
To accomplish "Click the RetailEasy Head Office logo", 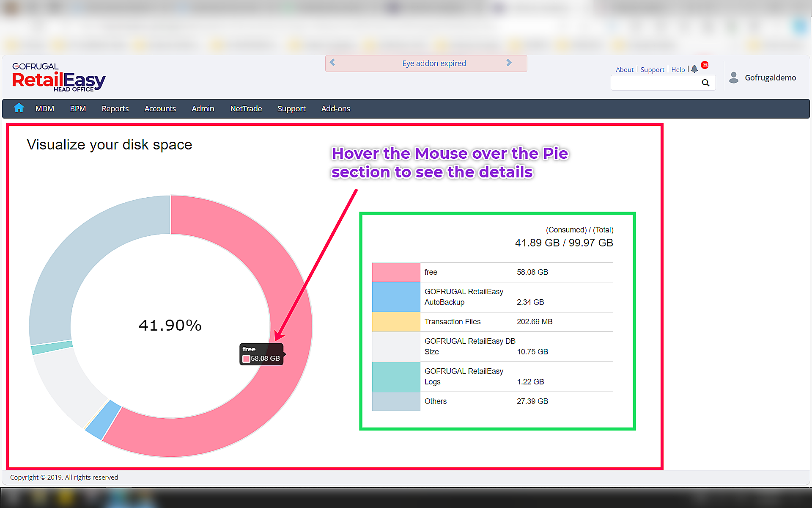I will tap(58, 77).
